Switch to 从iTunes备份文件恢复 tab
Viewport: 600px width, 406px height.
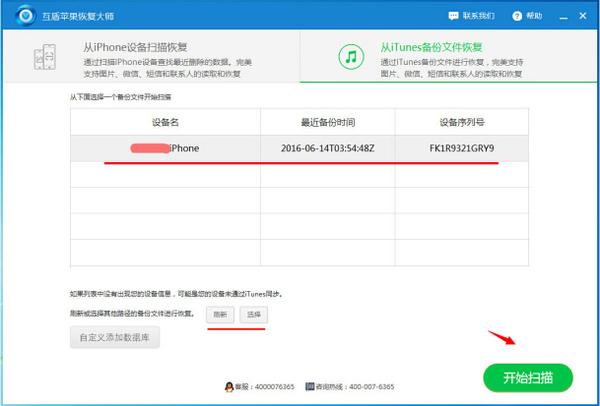click(448, 57)
